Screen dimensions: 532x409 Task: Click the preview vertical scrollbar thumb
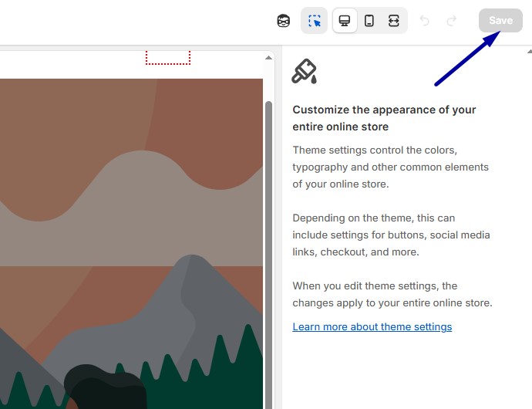[x=269, y=255]
